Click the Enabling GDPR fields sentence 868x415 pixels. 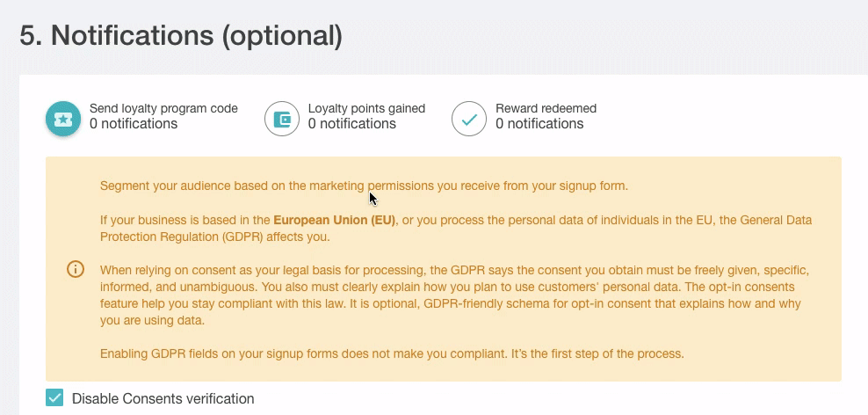pos(392,353)
